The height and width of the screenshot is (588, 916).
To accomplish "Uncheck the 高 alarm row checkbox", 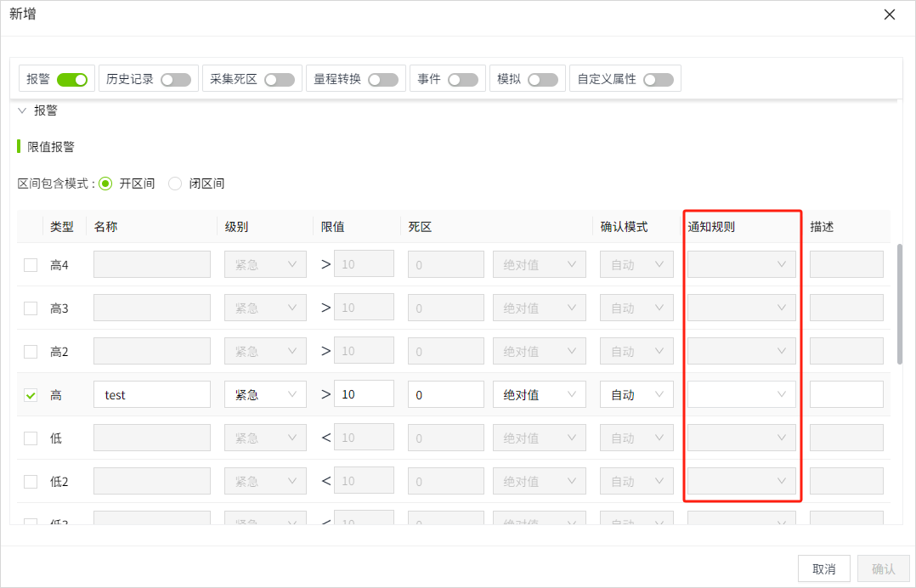I will point(31,395).
